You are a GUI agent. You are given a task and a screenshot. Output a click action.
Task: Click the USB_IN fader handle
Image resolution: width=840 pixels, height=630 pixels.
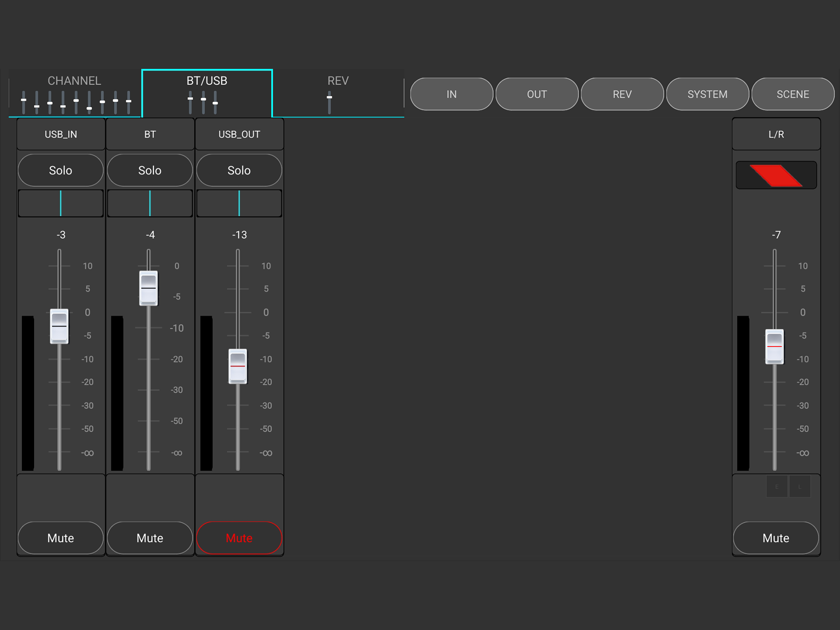[x=59, y=326]
